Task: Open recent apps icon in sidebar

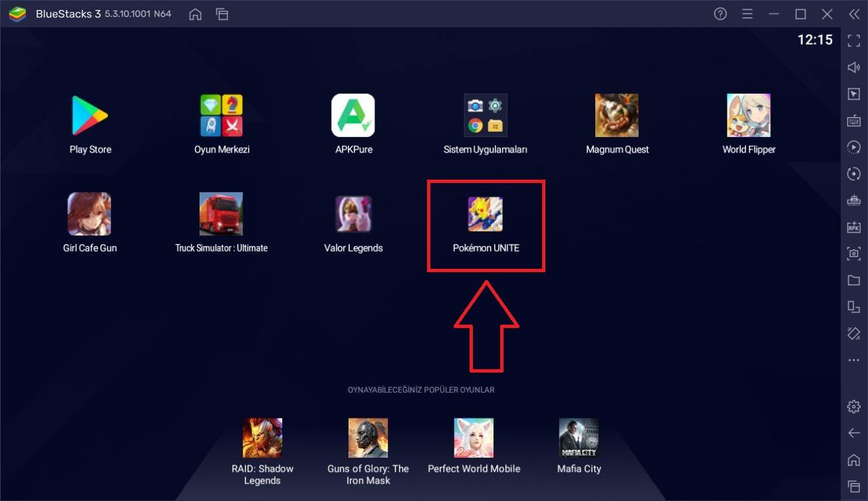Action: tap(854, 486)
